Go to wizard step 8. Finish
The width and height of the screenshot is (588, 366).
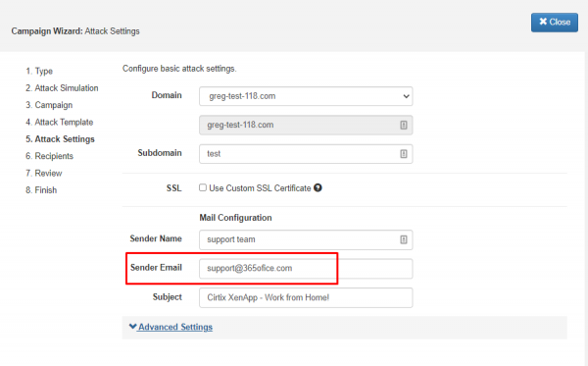(41, 190)
